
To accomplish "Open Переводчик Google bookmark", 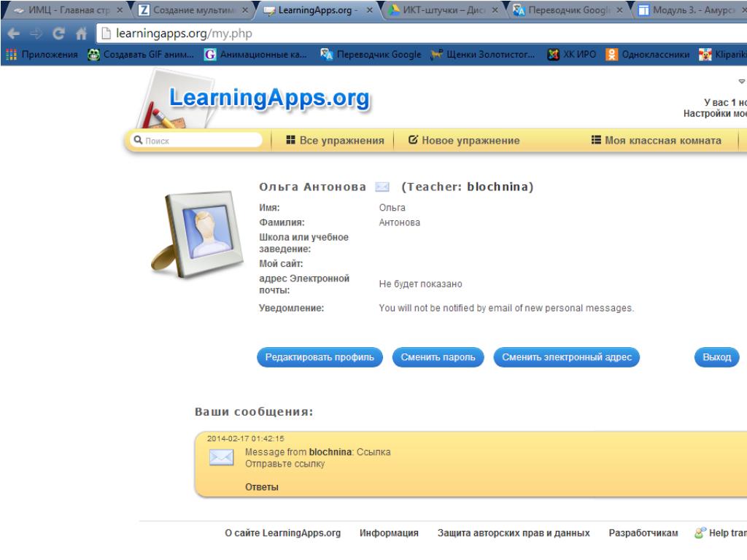I will pos(371,54).
